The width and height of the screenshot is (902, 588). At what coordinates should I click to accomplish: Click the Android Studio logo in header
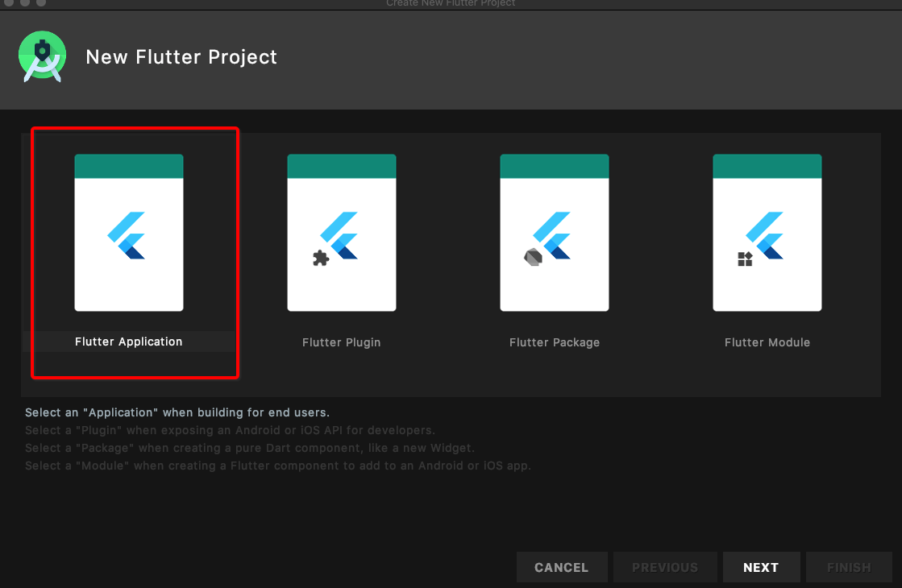[43, 56]
